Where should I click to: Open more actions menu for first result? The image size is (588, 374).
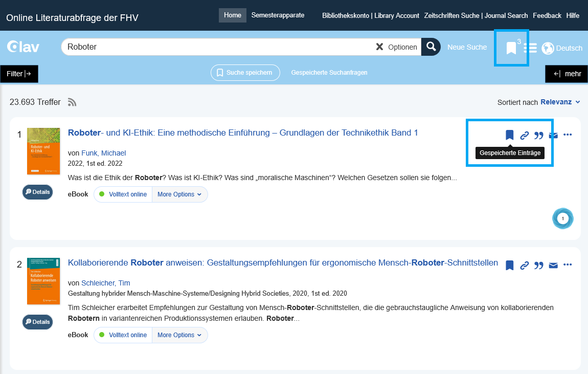(x=567, y=135)
